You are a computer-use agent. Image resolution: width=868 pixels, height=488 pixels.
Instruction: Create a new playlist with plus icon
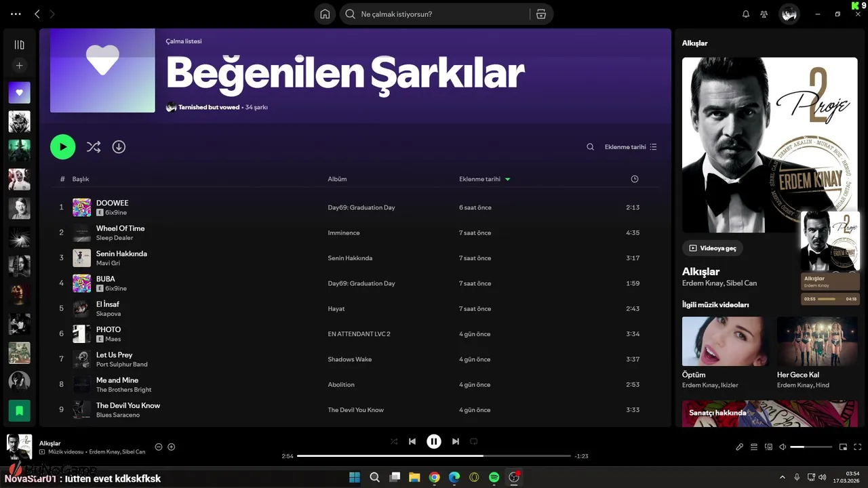[x=19, y=66]
